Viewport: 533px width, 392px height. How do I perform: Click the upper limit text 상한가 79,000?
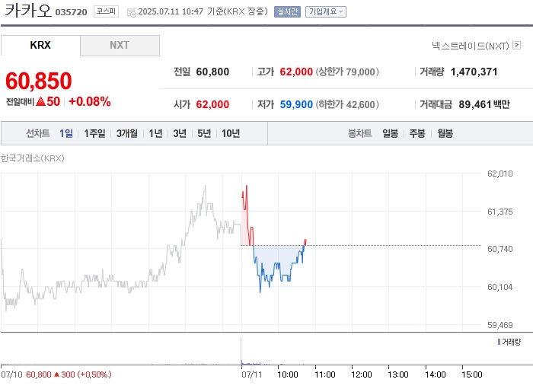click(347, 72)
